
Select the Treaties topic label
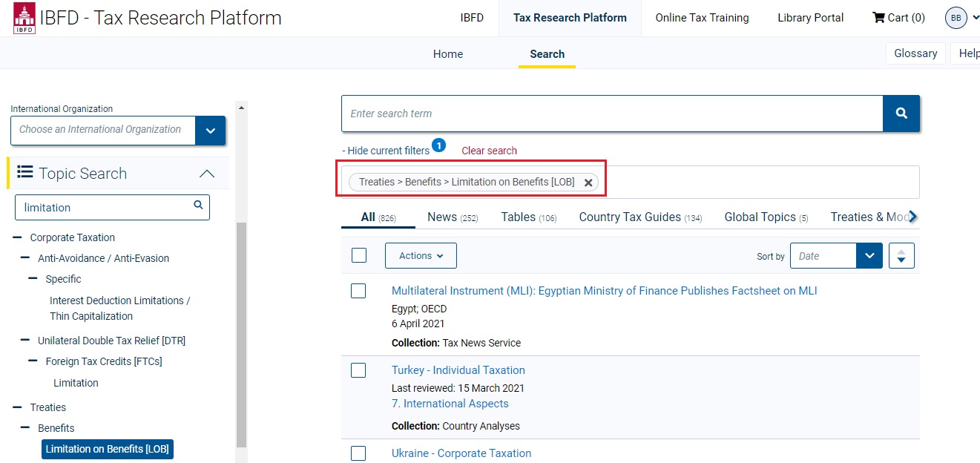pyautogui.click(x=48, y=407)
